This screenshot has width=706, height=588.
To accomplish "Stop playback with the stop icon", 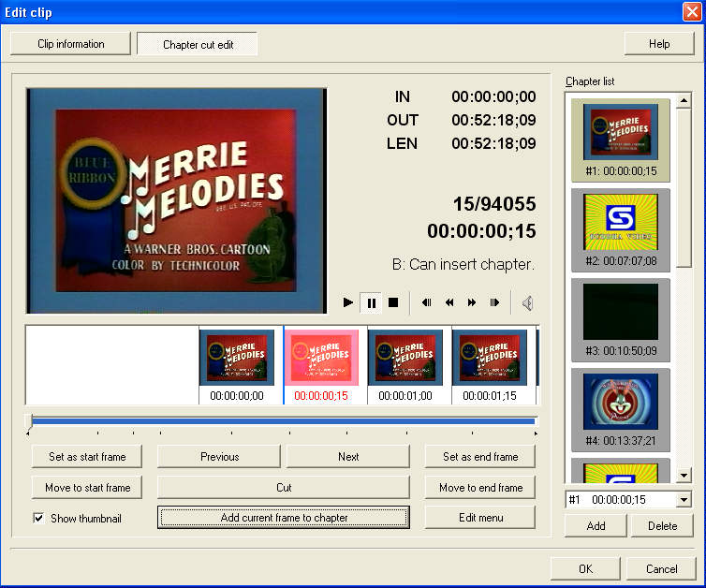I will coord(393,302).
